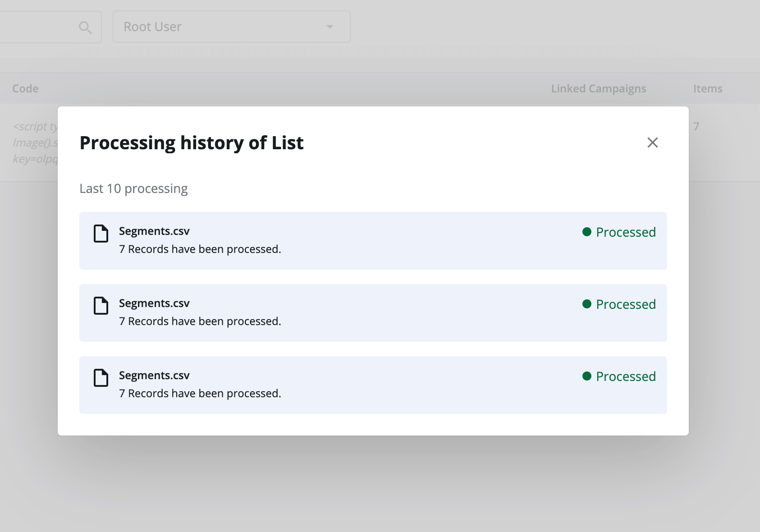Click Processed status of first entry
This screenshot has width=760, height=532.
619,232
